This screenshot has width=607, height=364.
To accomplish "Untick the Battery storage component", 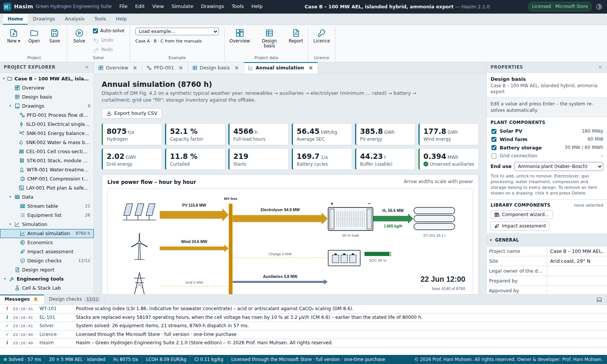I will click(494, 148).
